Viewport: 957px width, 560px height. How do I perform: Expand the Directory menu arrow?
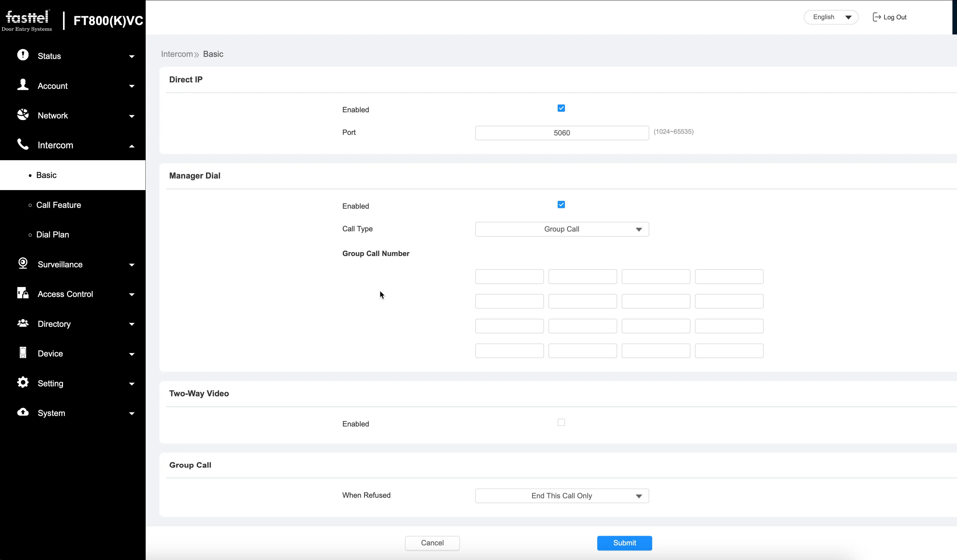coord(132,324)
